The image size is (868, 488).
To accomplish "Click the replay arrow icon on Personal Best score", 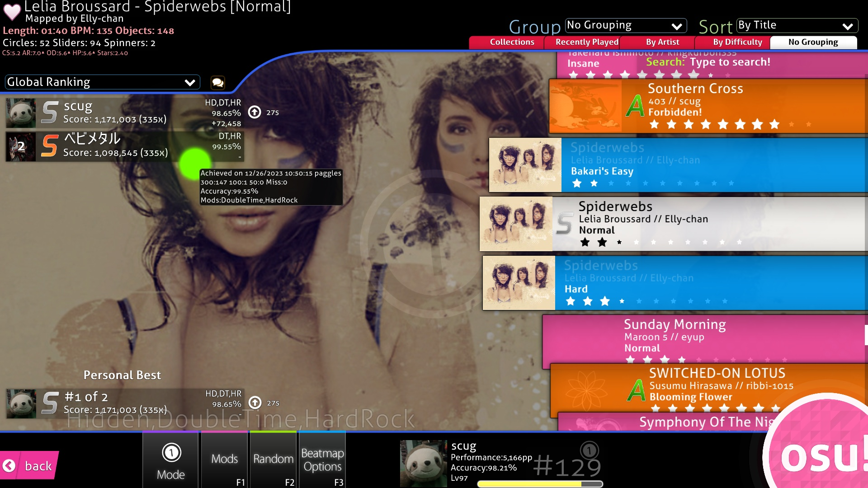I will point(255,403).
